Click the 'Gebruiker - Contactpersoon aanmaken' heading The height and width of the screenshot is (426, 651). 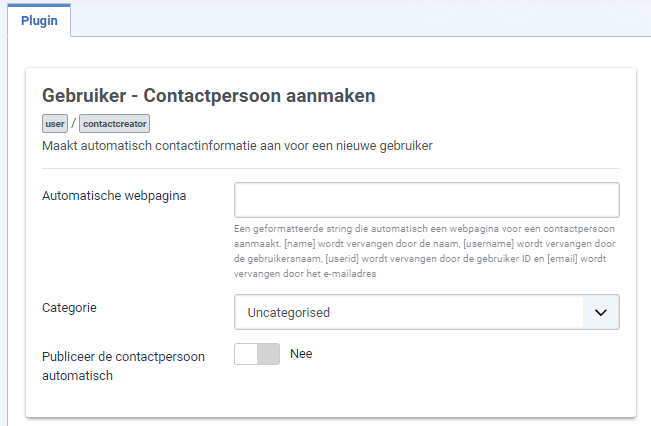[209, 95]
